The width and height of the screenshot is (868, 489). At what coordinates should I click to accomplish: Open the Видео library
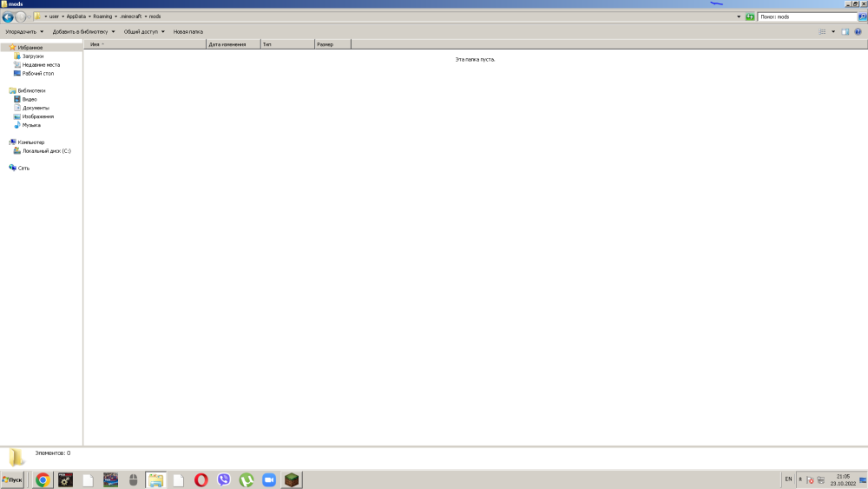coord(30,99)
